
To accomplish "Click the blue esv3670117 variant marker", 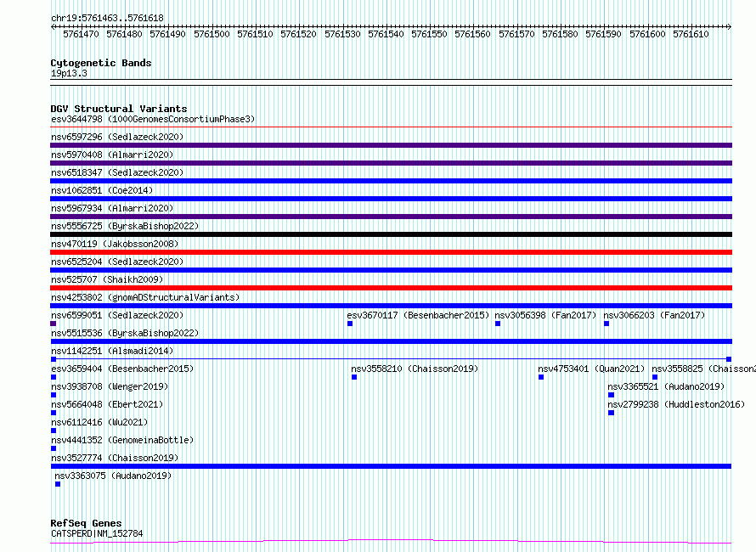I will (350, 324).
